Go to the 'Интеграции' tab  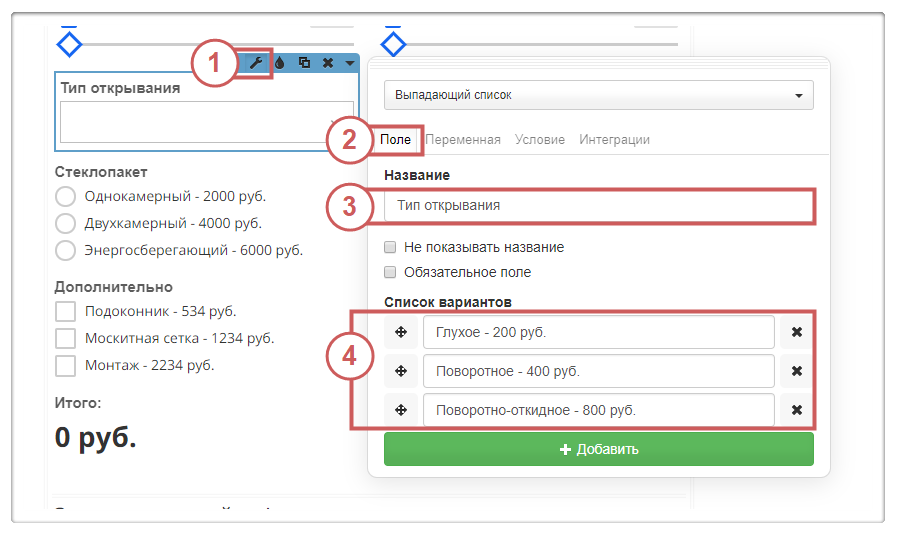click(x=614, y=140)
